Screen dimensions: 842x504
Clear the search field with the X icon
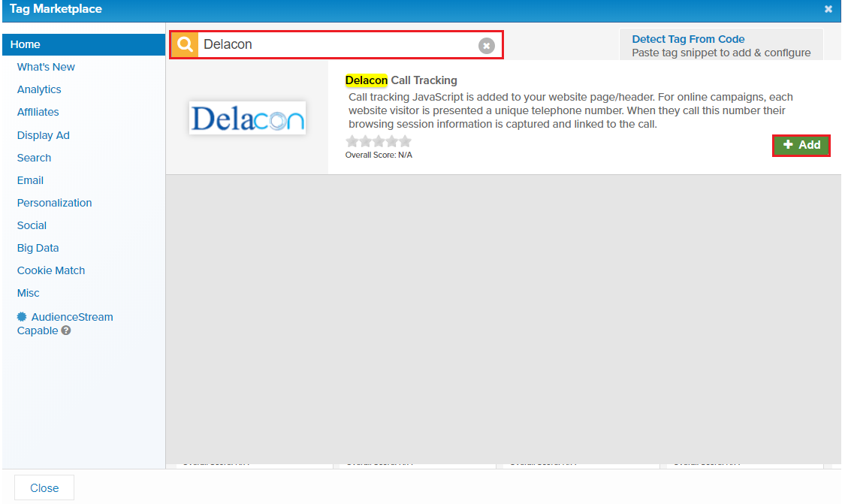(x=487, y=46)
